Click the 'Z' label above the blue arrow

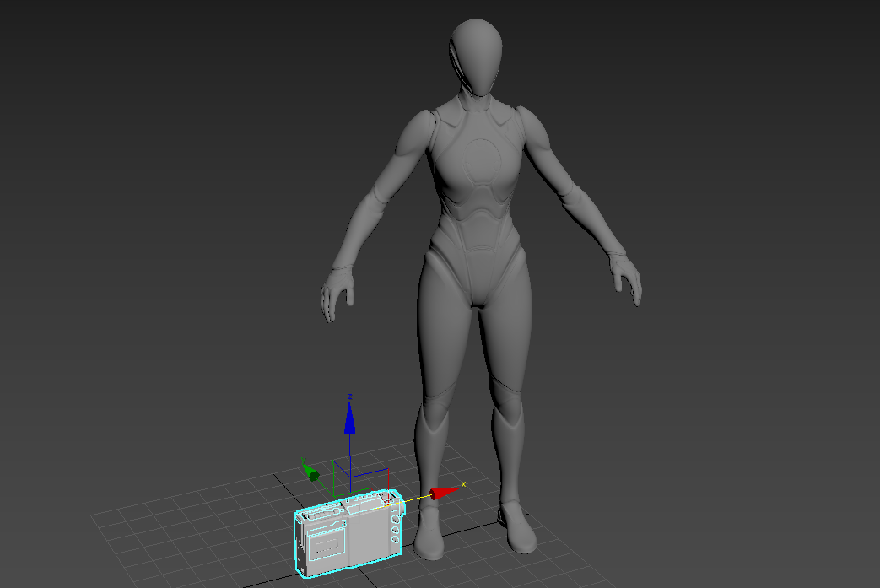pyautogui.click(x=351, y=396)
